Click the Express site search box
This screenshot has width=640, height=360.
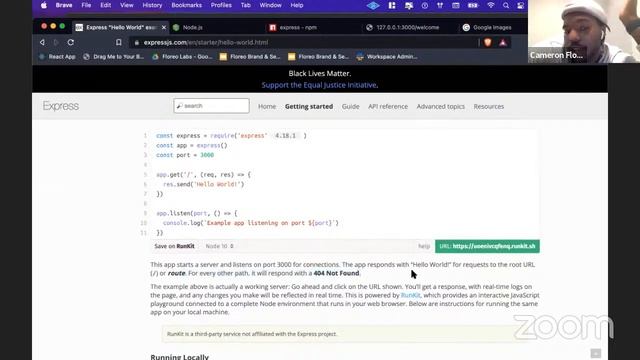[211, 106]
